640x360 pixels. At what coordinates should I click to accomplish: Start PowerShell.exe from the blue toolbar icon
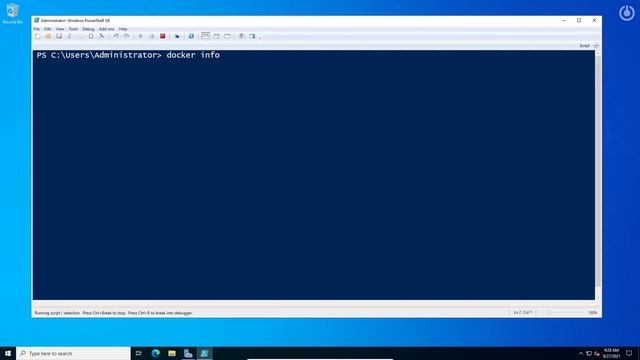(x=191, y=36)
